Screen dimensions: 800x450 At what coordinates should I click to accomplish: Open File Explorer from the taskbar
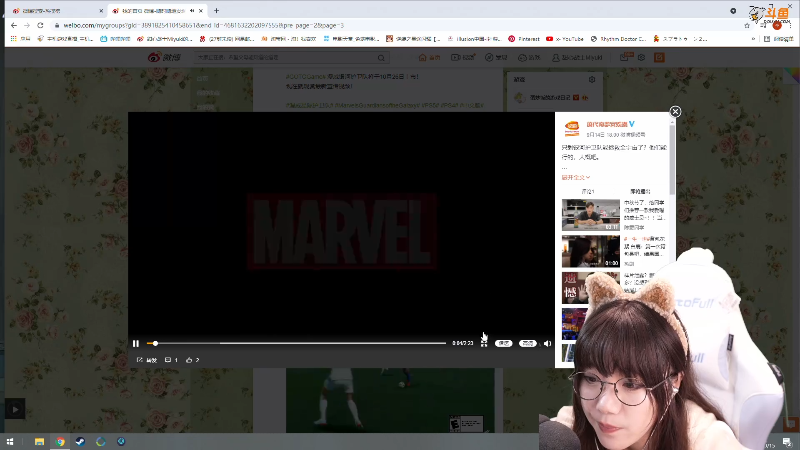39,442
